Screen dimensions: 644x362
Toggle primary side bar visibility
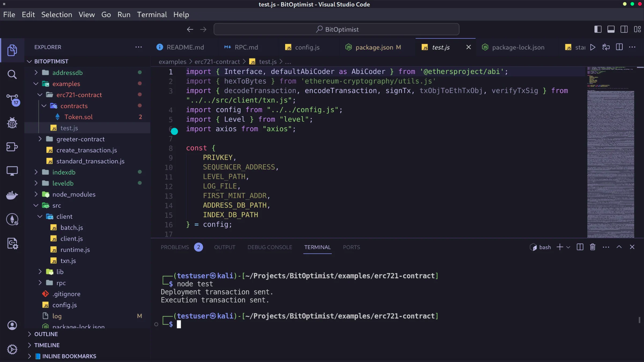coord(598,29)
